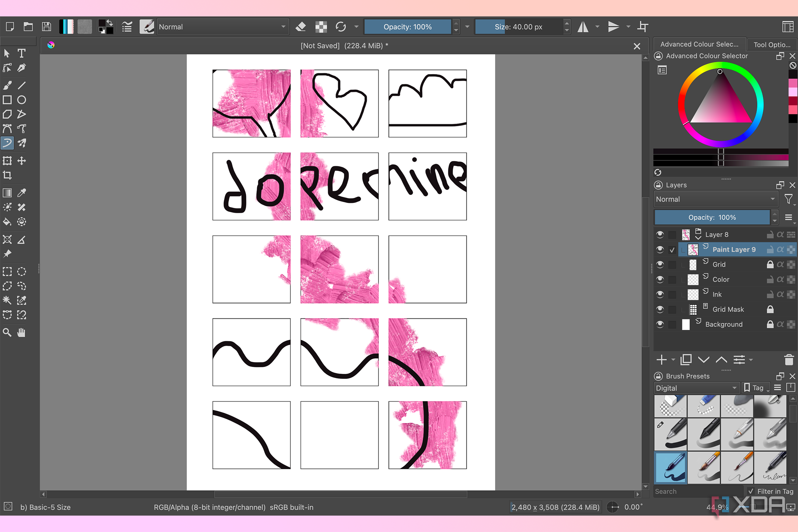The width and height of the screenshot is (798, 532).
Task: Toggle eraser mode in top toolbar
Action: [301, 27]
